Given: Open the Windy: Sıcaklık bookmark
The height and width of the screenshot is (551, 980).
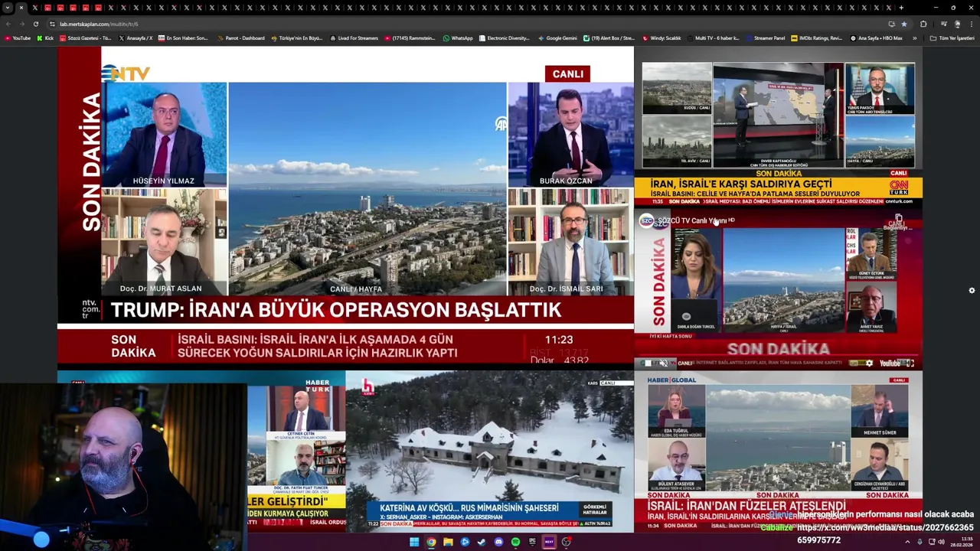Looking at the screenshot, I should pos(661,37).
